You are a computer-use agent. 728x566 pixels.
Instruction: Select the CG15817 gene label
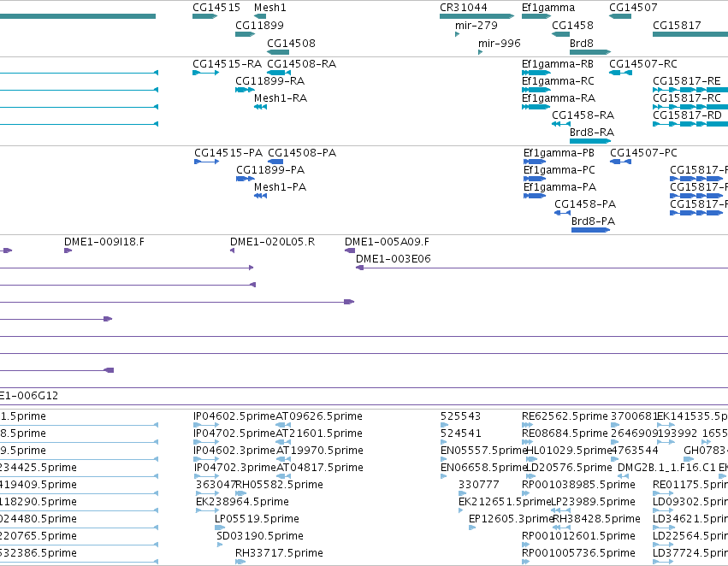point(677,25)
